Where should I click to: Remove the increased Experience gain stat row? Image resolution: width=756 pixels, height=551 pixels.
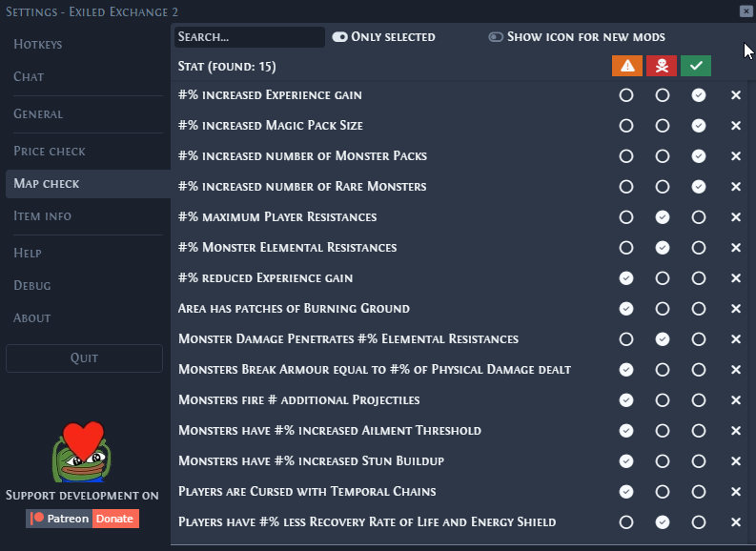tap(736, 95)
